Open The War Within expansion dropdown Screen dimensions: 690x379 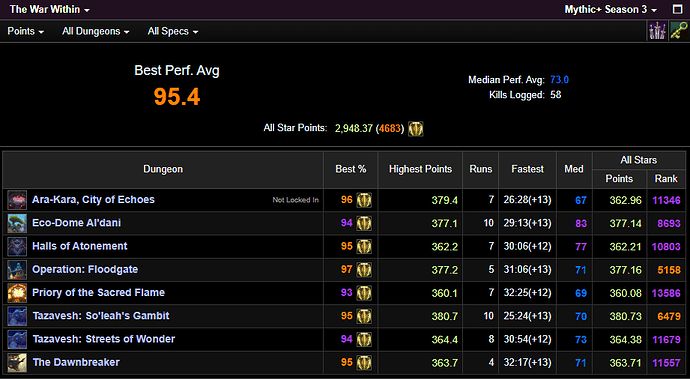[x=49, y=9]
